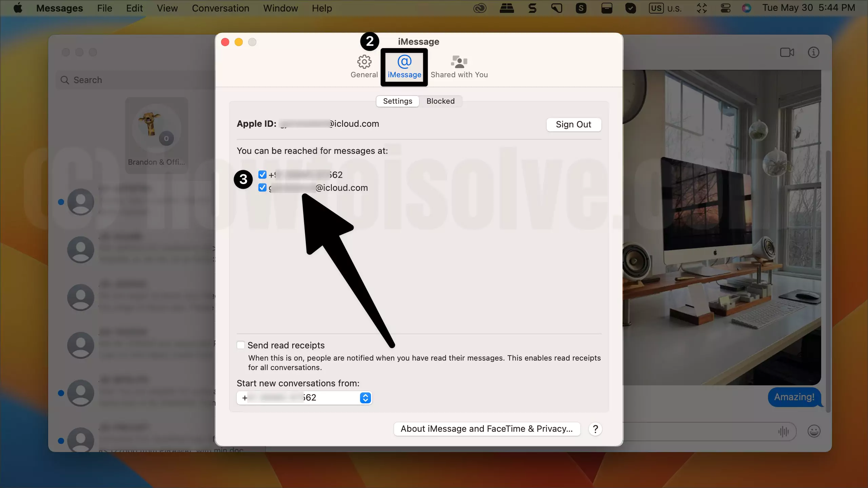The image size is (868, 488).
Task: Click the Search field in Messages sidebar
Action: click(x=136, y=80)
